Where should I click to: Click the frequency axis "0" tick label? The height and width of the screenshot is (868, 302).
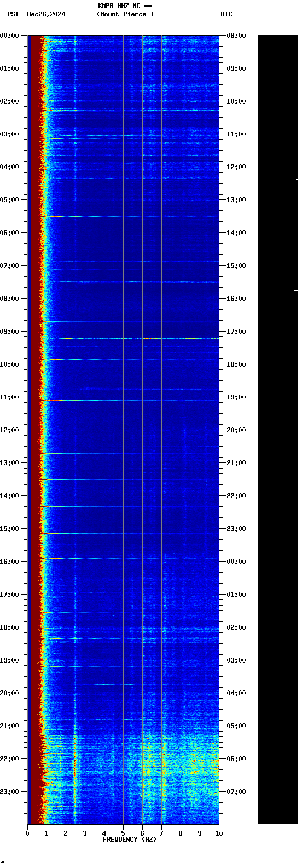click(x=27, y=833)
